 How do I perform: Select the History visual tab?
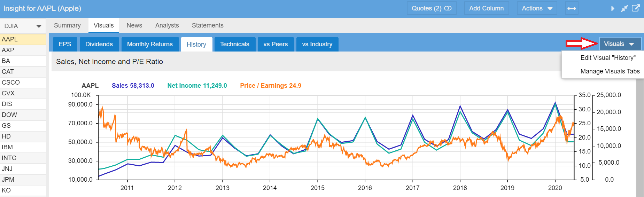pyautogui.click(x=196, y=44)
